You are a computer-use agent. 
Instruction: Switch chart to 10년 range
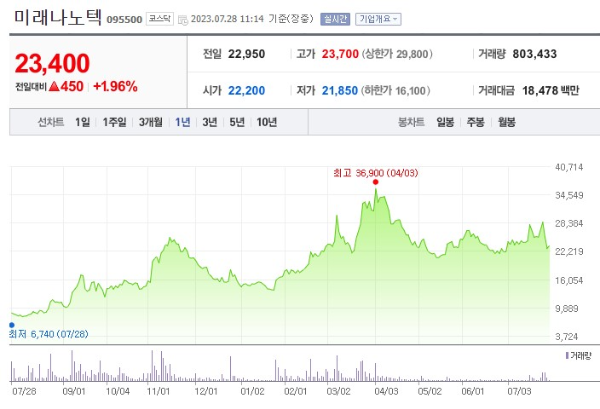click(266, 122)
